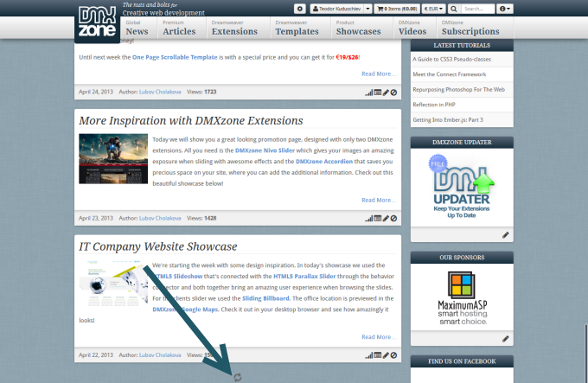The image size is (588, 383).
Task: Click the magnifier search icon
Action: coord(454,9)
